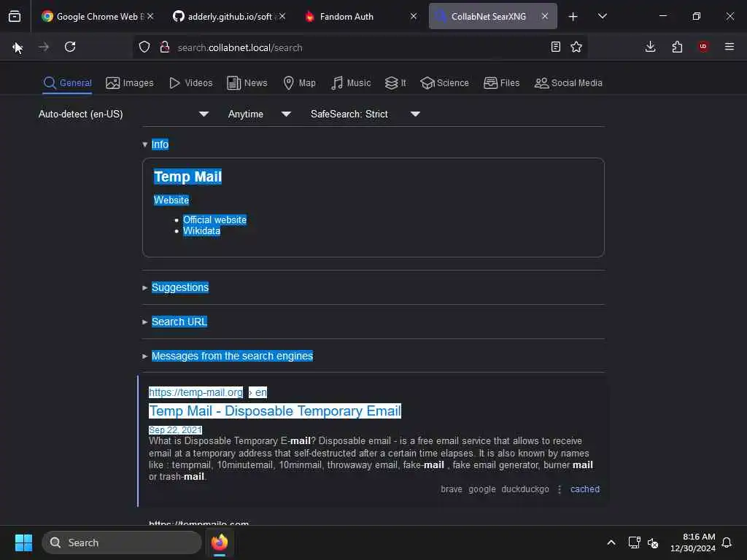List all tabs dropdown

click(x=602, y=16)
